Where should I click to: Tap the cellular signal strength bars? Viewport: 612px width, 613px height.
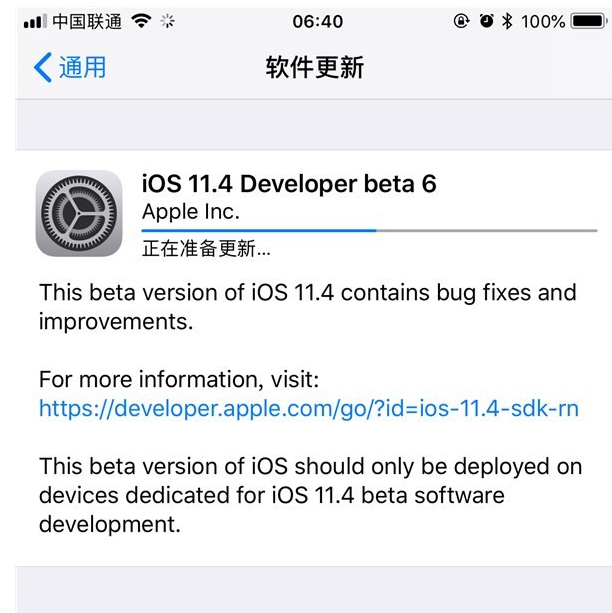(x=34, y=21)
